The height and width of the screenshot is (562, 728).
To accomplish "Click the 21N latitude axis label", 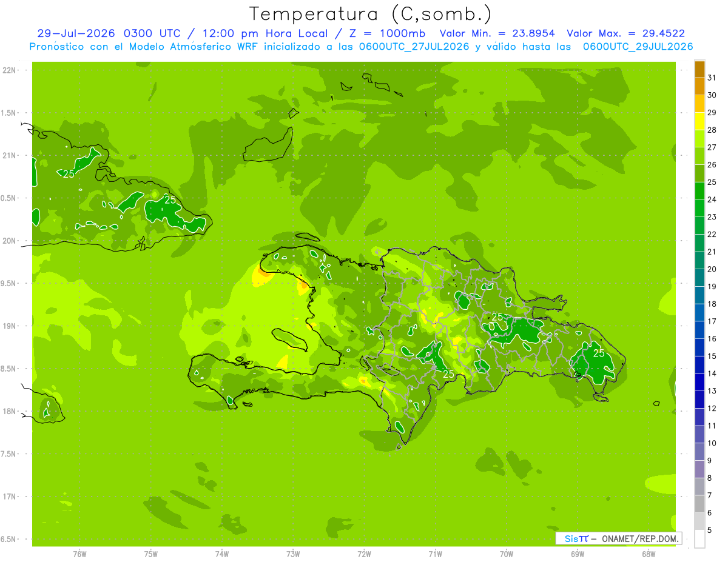I will [x=9, y=156].
